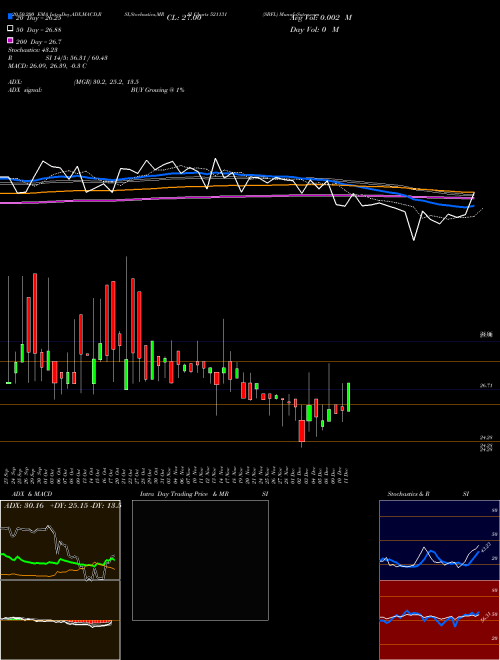Click the empty Intra Day Trading chart box
Viewport: 500px width, 660px height.
[200, 560]
